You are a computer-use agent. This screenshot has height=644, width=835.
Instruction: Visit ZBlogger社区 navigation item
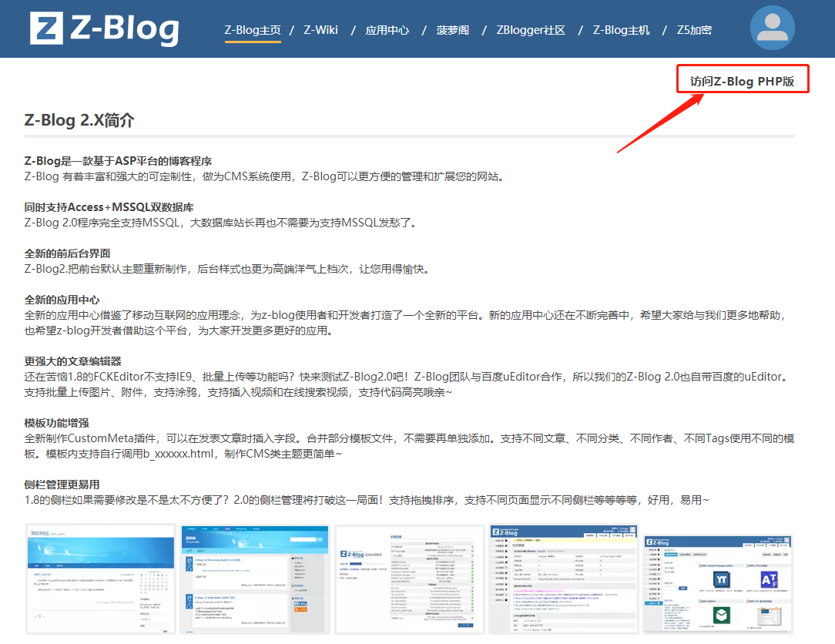(531, 30)
